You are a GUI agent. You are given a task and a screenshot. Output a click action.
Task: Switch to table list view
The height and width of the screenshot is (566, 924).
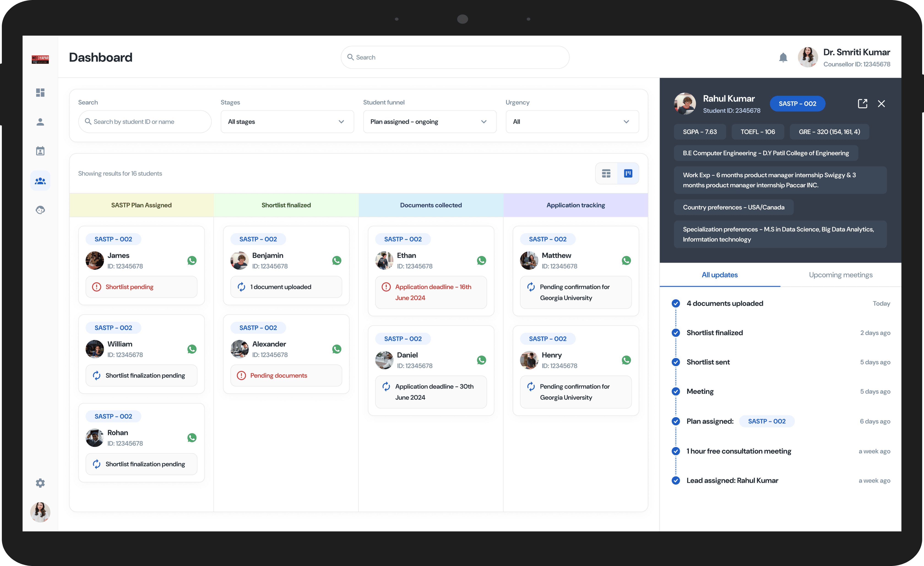point(606,173)
